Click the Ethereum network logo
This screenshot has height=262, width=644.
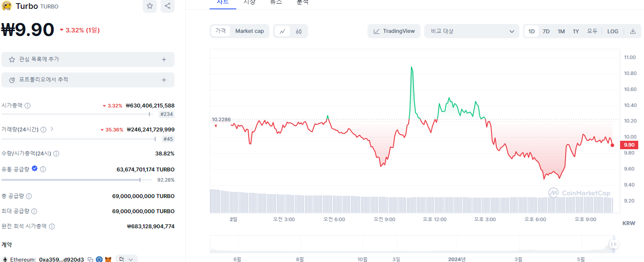click(5, 259)
